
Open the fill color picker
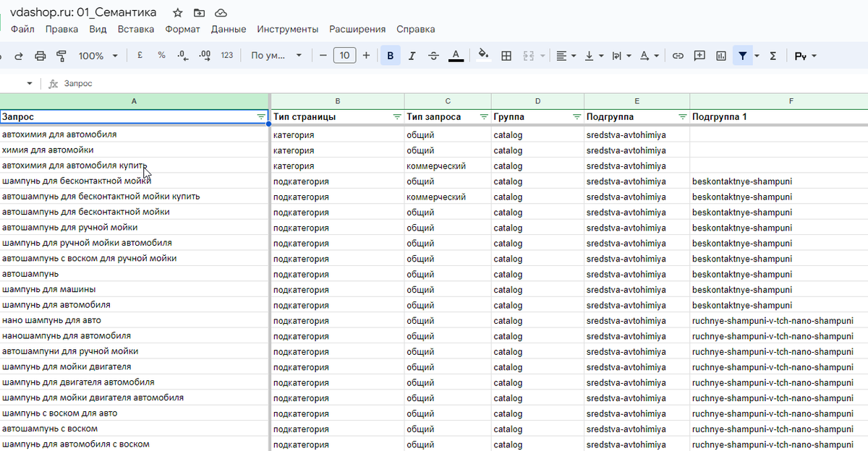click(x=484, y=56)
